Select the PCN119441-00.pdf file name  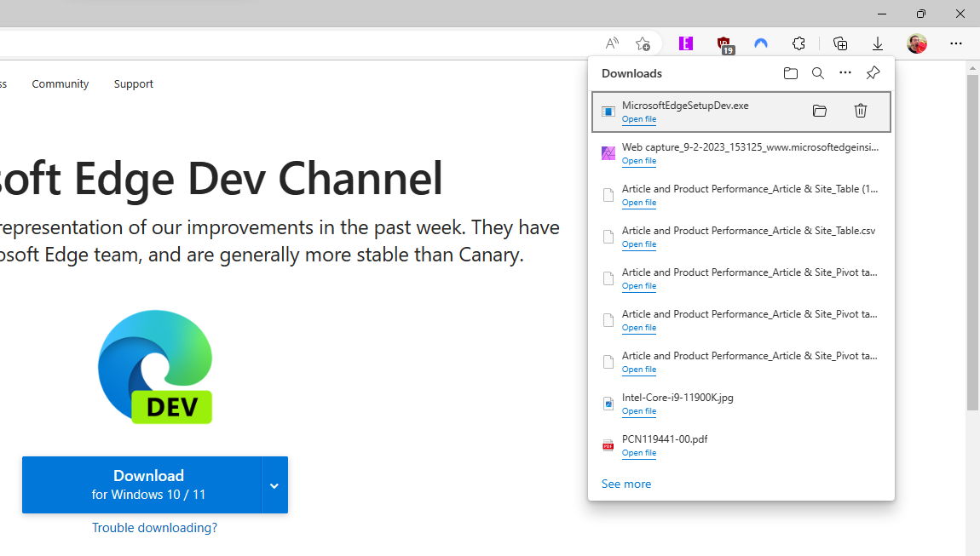[665, 439]
